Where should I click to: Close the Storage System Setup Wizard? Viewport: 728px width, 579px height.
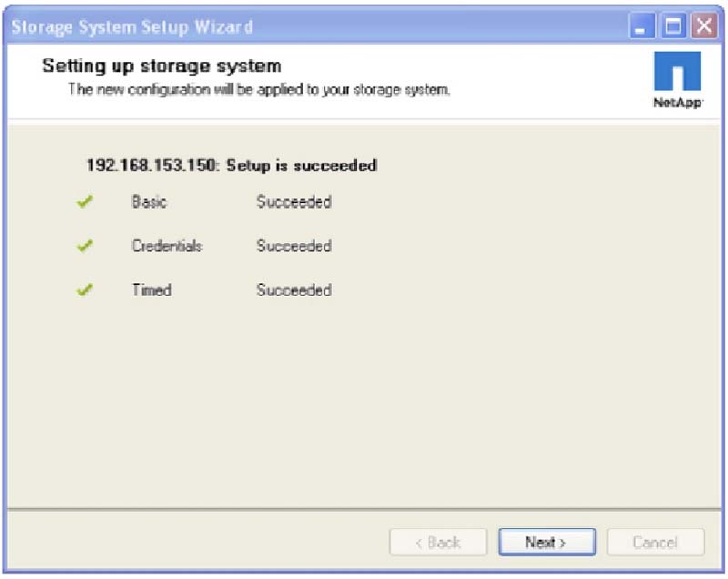[703, 25]
